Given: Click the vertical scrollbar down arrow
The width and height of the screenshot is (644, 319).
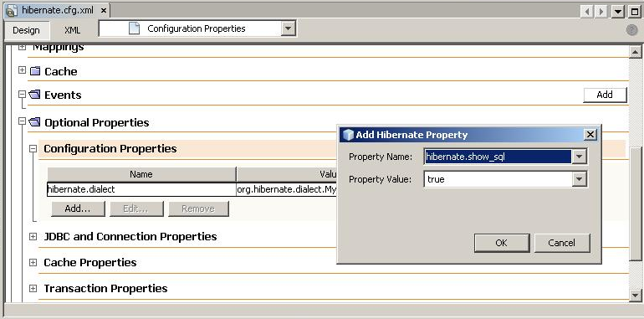Looking at the screenshot, I should click(636, 295).
